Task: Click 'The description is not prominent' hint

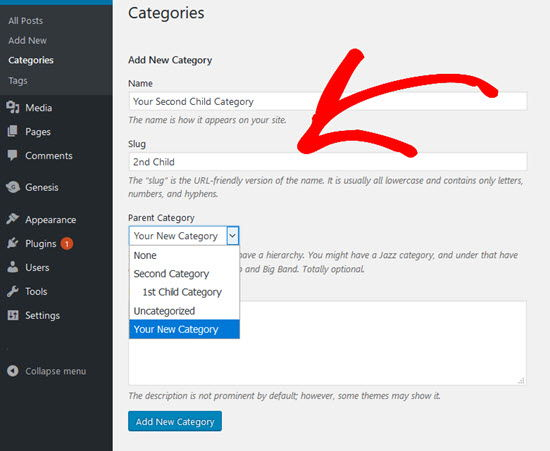Action: click(x=284, y=396)
